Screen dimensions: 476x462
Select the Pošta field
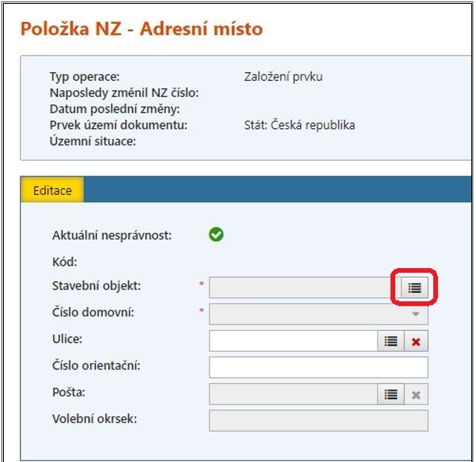[x=293, y=394]
